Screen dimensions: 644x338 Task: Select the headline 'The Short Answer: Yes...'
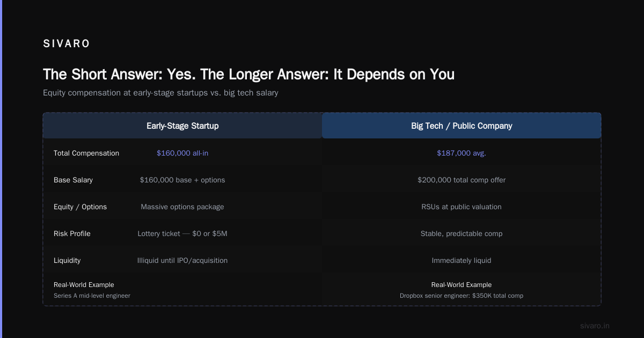248,74
